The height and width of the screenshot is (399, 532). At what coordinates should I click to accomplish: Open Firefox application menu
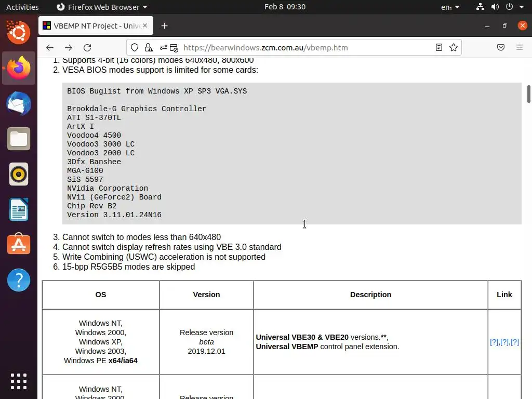pyautogui.click(x=520, y=47)
